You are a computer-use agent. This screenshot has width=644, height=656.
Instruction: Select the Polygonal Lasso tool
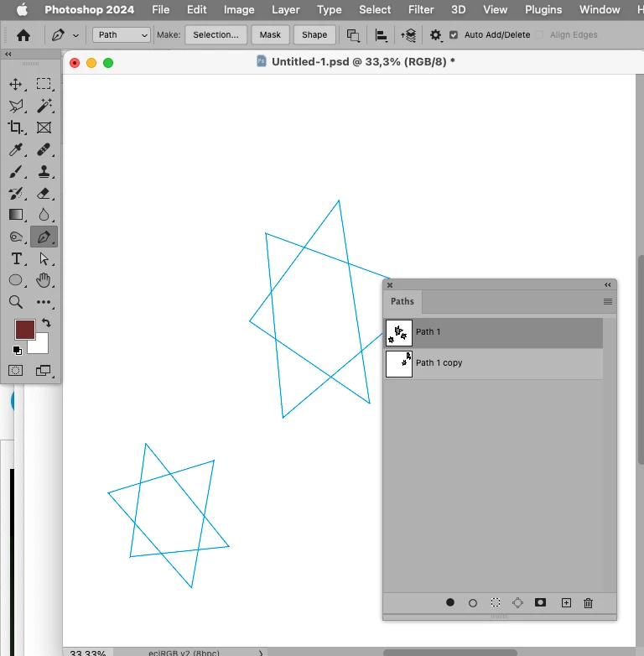pos(16,106)
